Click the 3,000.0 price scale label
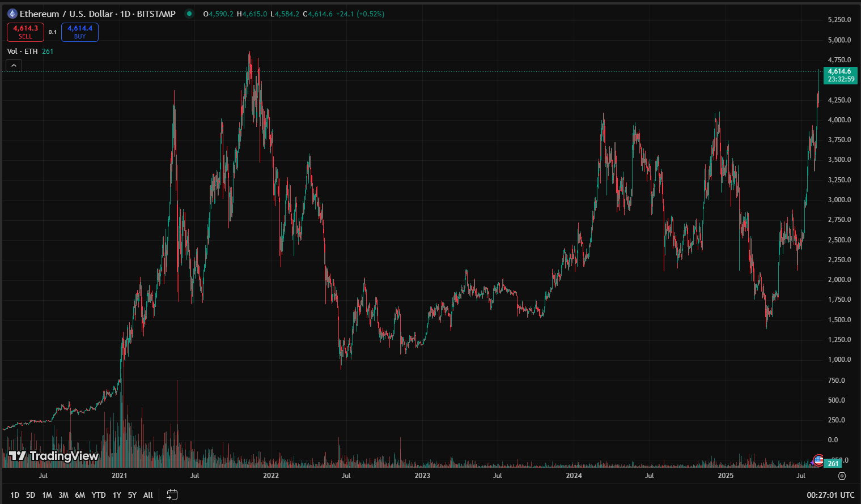 [839, 200]
